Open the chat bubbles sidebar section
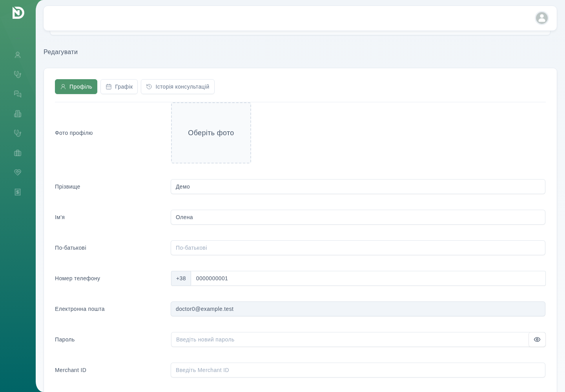This screenshot has width=565, height=392. click(18, 94)
